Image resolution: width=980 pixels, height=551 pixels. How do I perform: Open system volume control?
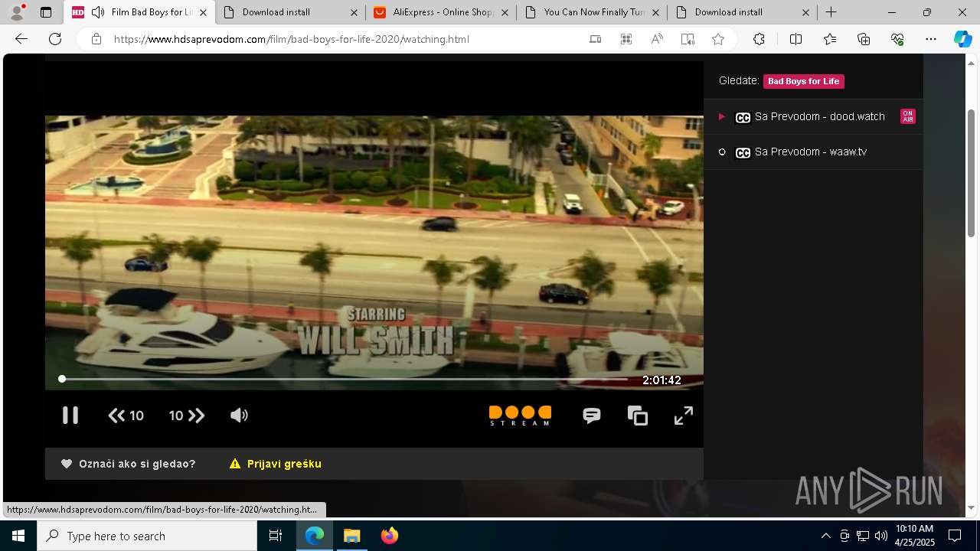click(x=880, y=536)
